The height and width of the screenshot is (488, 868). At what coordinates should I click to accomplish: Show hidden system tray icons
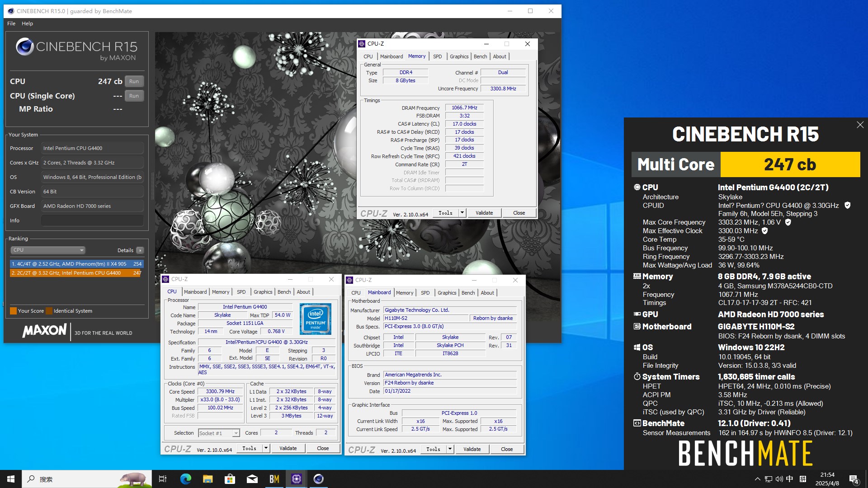757,479
